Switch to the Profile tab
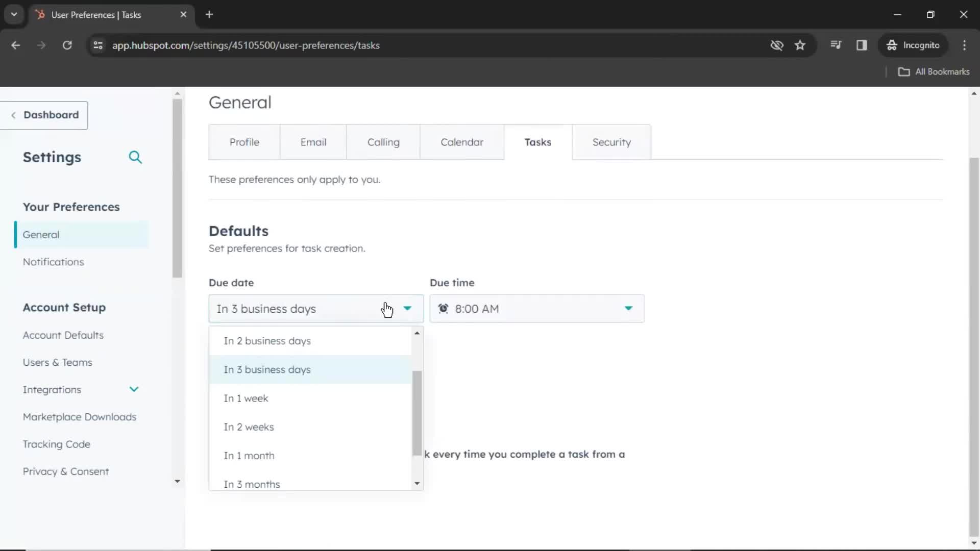The image size is (980, 551). point(244,142)
